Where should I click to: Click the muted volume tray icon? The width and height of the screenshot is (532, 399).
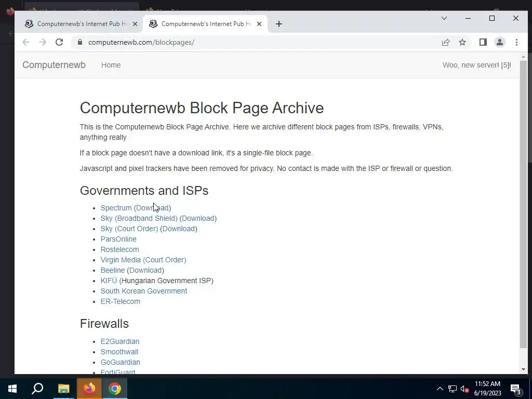pos(464,389)
